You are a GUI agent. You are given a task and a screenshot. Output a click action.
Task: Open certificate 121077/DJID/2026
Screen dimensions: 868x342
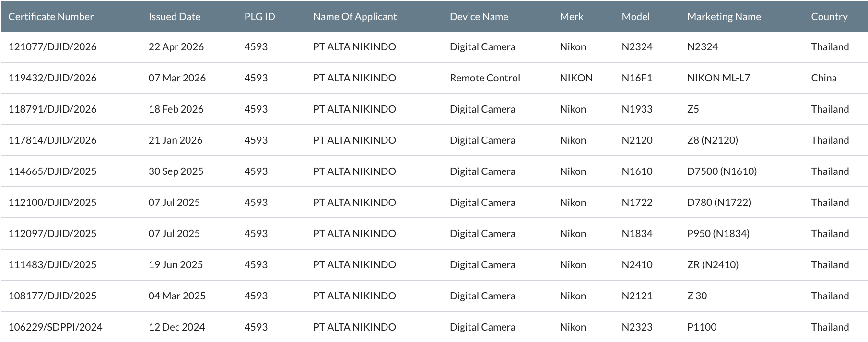tap(52, 47)
